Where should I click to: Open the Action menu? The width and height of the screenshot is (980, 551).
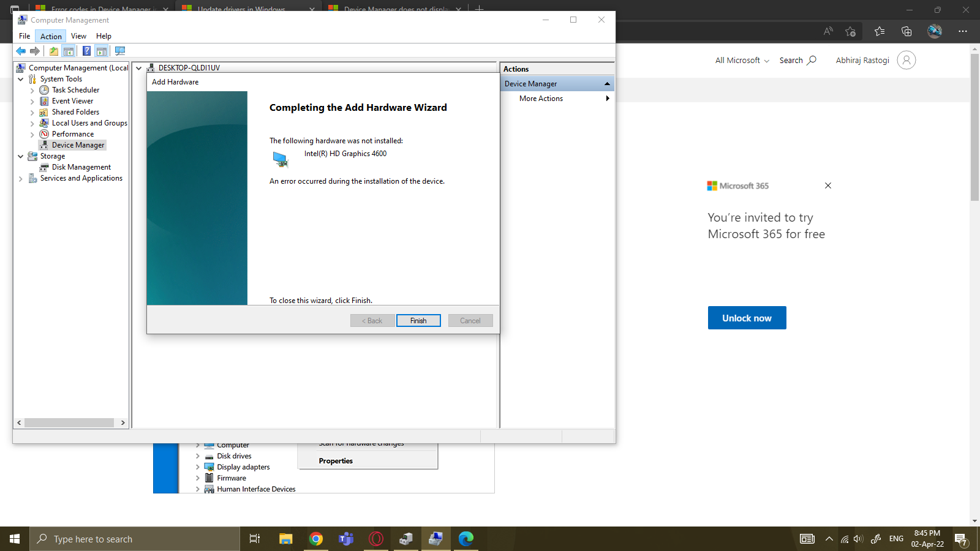pos(50,36)
